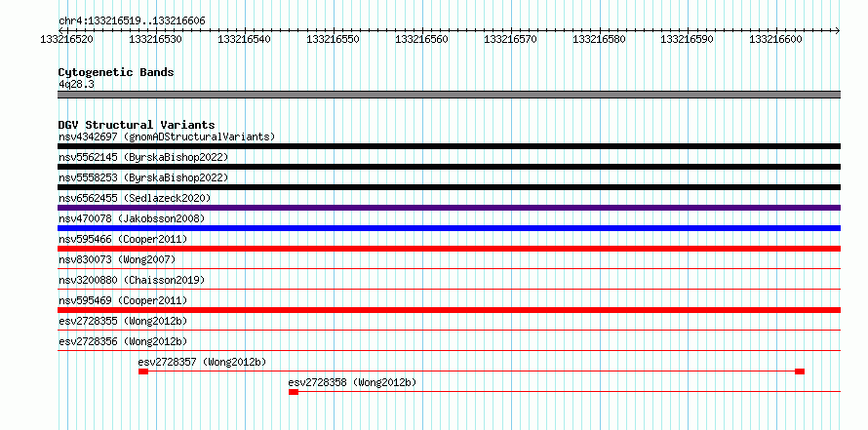This screenshot has height=430, width=868.
Task: Click the black bar under nsv5558253
Action: pyautogui.click(x=449, y=187)
